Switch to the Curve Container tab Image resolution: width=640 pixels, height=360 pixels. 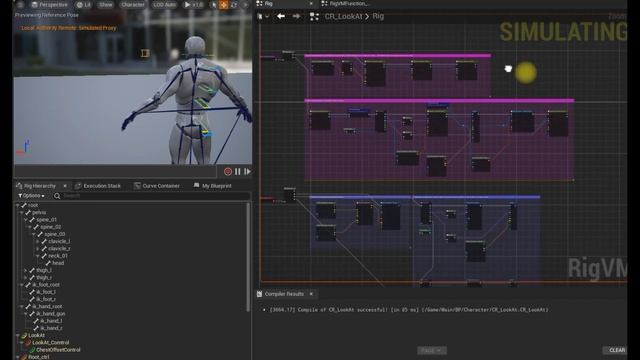(x=157, y=186)
